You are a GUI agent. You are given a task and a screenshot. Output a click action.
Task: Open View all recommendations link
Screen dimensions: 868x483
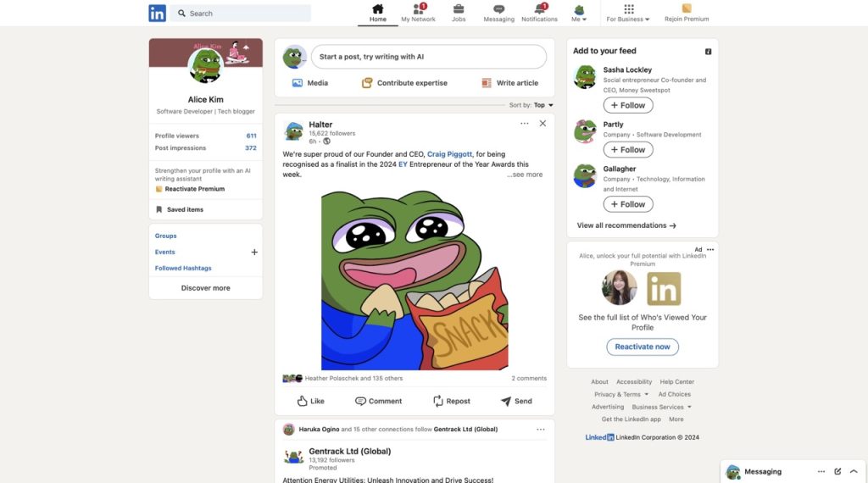[x=626, y=225]
